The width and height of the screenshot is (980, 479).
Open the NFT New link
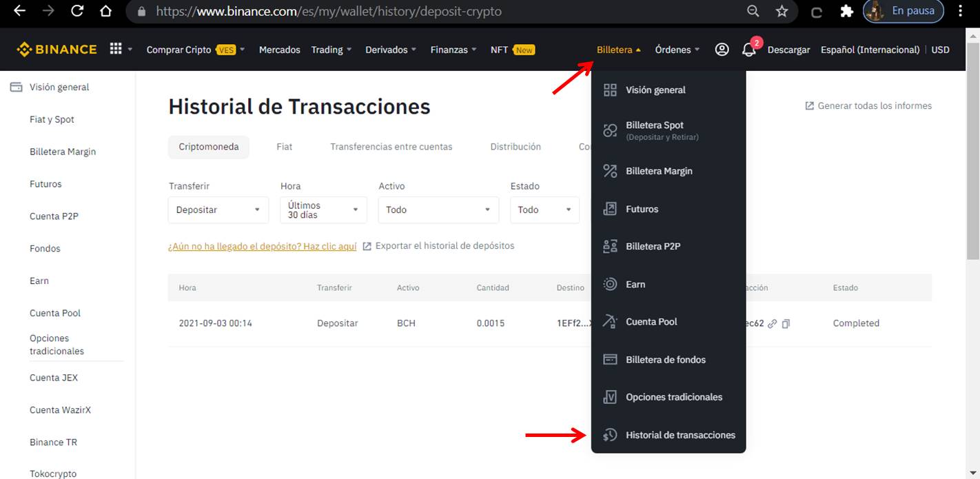[x=513, y=50]
